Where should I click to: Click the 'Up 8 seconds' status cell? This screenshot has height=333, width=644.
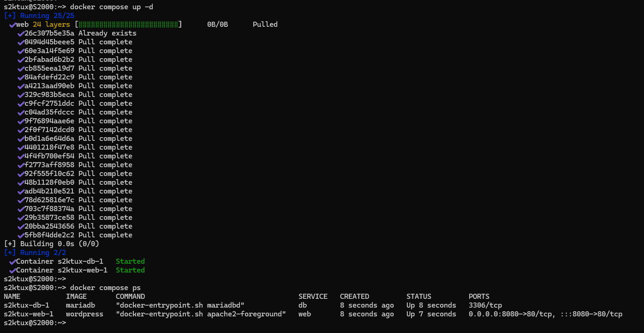coord(431,305)
